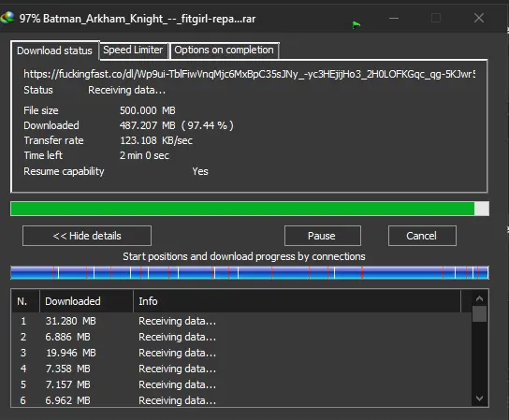This screenshot has width=509, height=420.
Task: Click the Hide details button
Action: coord(87,236)
